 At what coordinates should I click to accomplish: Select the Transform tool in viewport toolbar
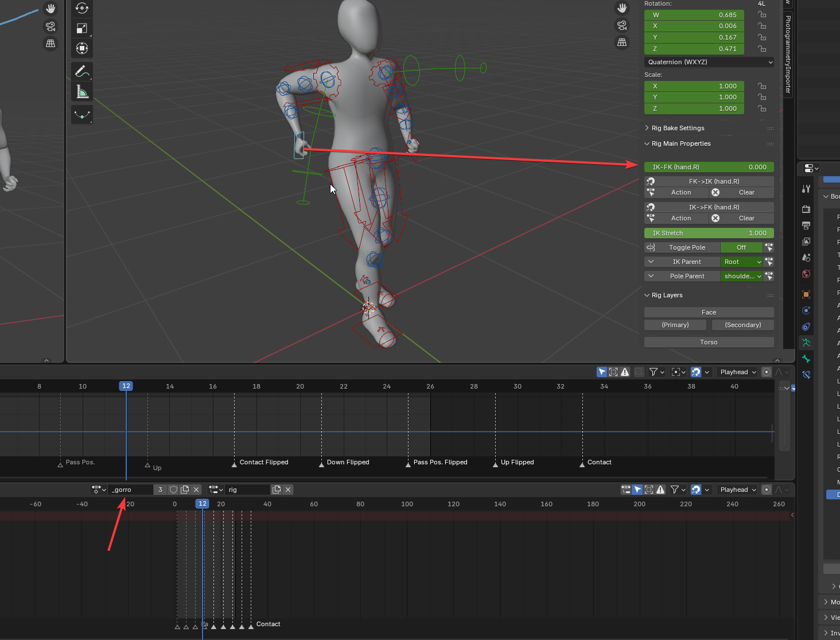[82, 48]
